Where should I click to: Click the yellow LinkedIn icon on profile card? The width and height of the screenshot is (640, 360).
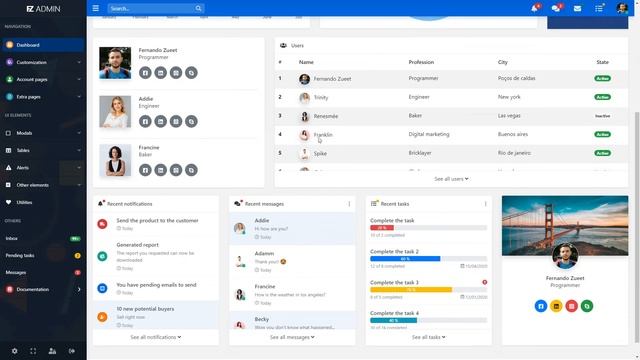(556, 306)
